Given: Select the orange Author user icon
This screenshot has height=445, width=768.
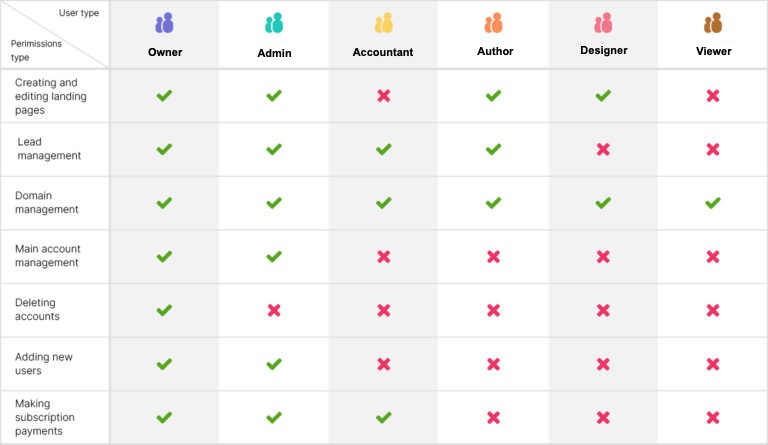Looking at the screenshot, I should (493, 23).
